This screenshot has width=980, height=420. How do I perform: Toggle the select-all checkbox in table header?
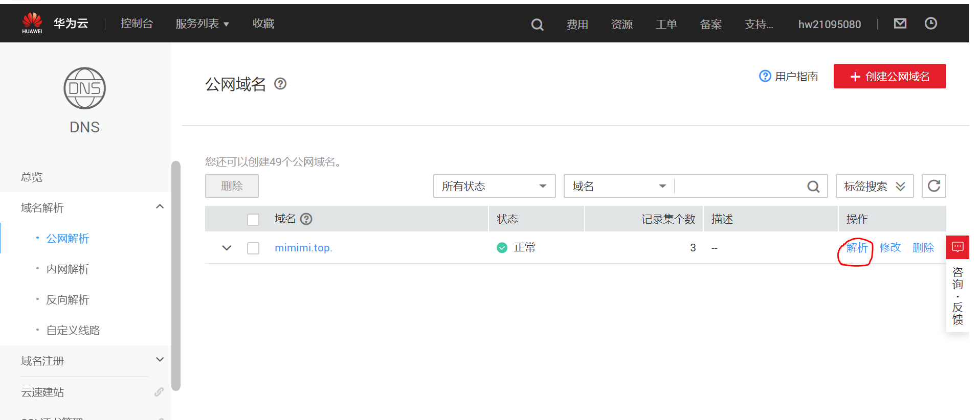click(x=253, y=220)
